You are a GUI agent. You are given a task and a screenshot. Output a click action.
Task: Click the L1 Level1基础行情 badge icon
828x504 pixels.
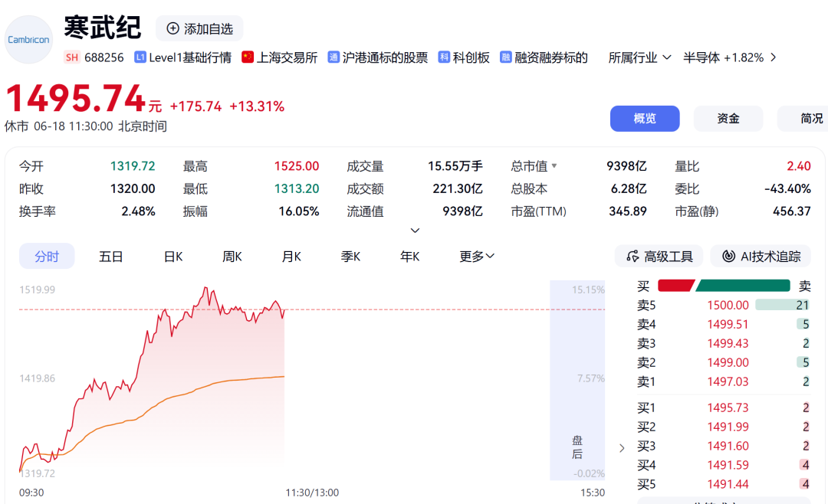[x=140, y=57]
